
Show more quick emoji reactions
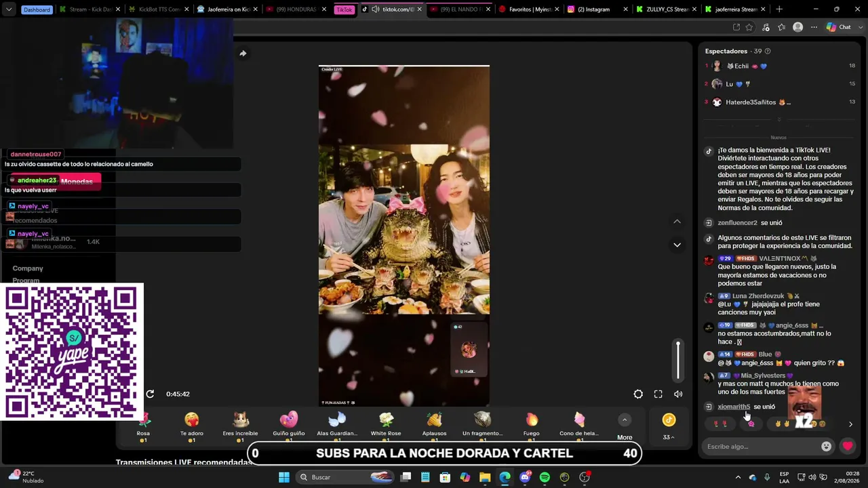coord(850,424)
